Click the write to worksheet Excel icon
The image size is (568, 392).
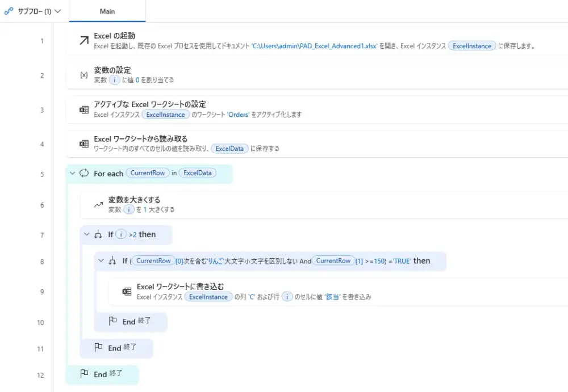click(127, 292)
